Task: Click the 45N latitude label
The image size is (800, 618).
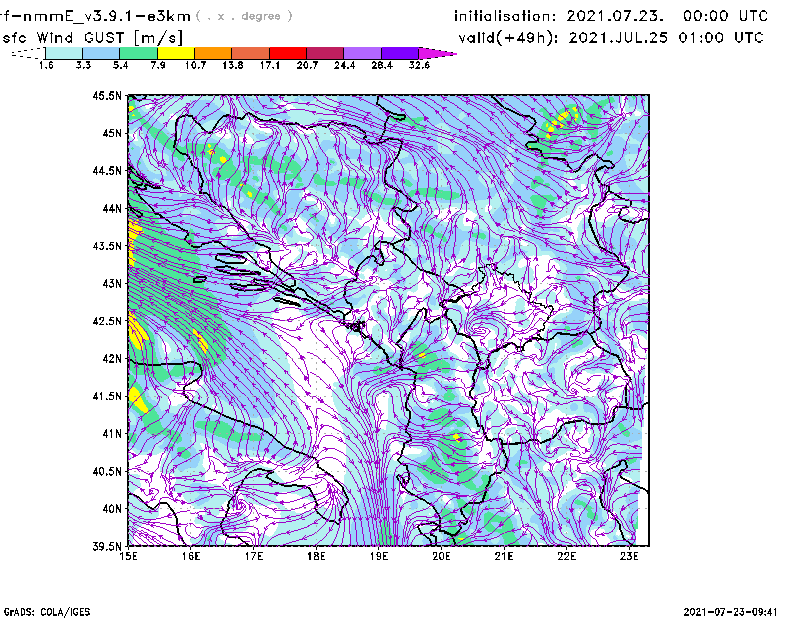Action: click(x=112, y=133)
